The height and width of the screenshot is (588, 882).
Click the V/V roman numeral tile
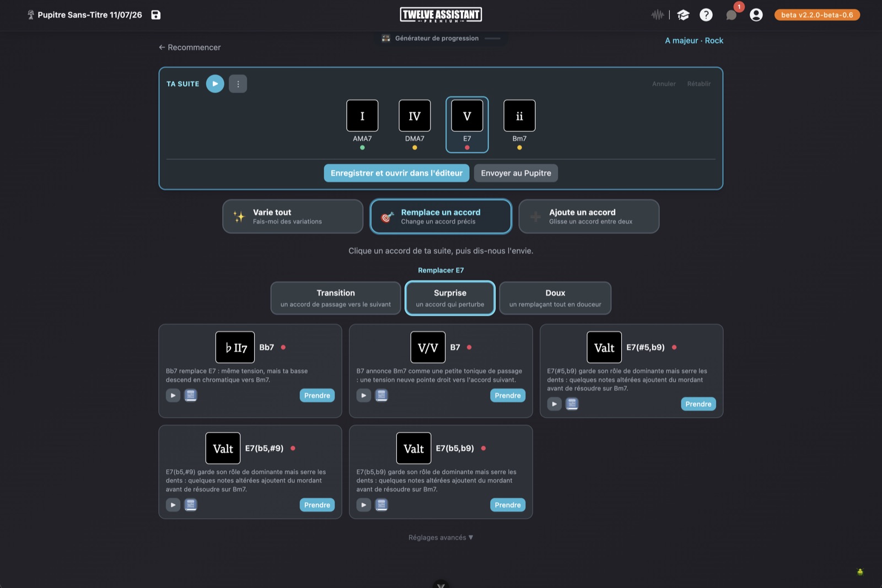[428, 347]
